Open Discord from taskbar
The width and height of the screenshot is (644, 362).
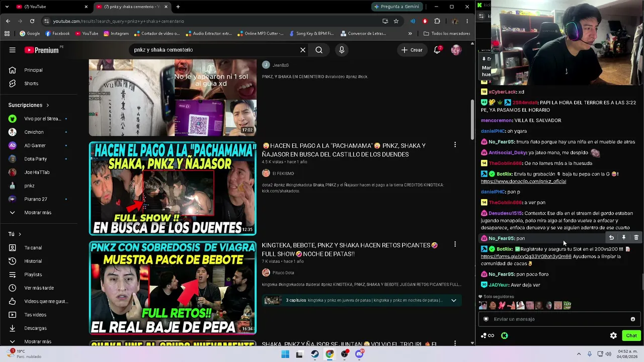pyautogui.click(x=359, y=354)
